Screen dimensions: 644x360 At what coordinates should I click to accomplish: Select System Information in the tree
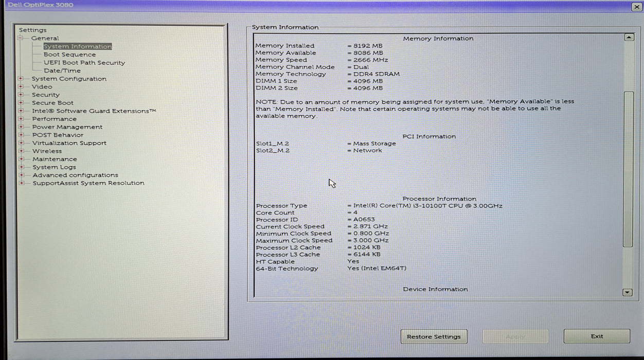coord(77,46)
